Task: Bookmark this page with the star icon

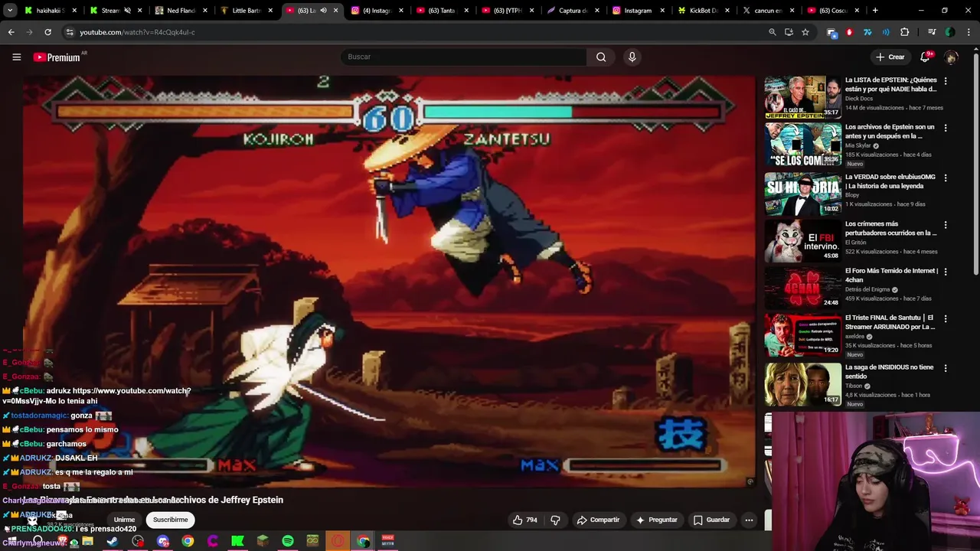Action: (x=805, y=32)
